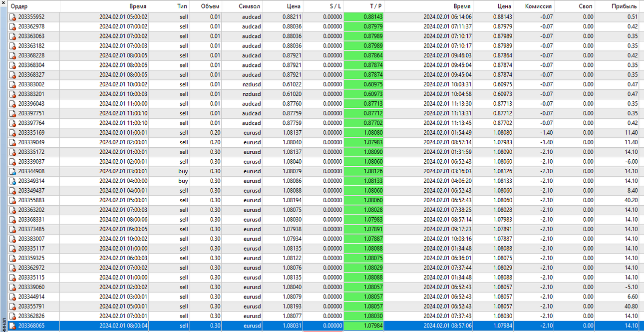This screenshot has width=644, height=332.
Task: Click the order icon beside 203368327
Action: (x=13, y=75)
